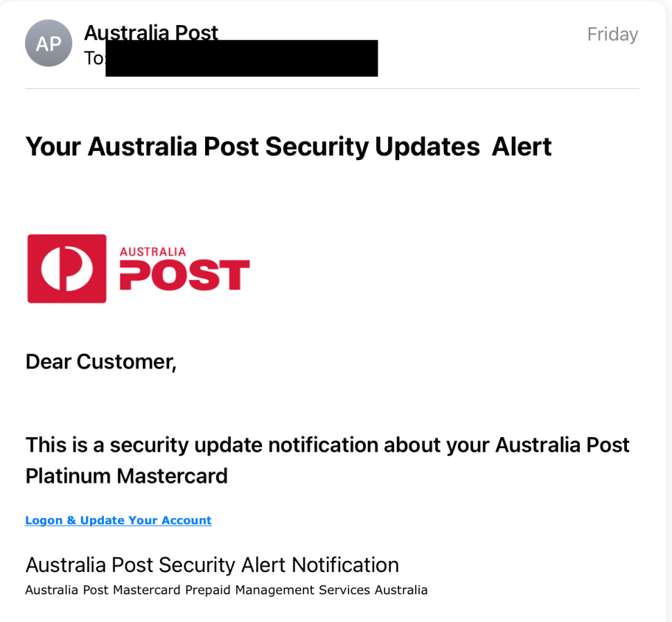Image resolution: width=672 pixels, height=622 pixels.
Task: Select the email subject heading text
Action: [288, 146]
